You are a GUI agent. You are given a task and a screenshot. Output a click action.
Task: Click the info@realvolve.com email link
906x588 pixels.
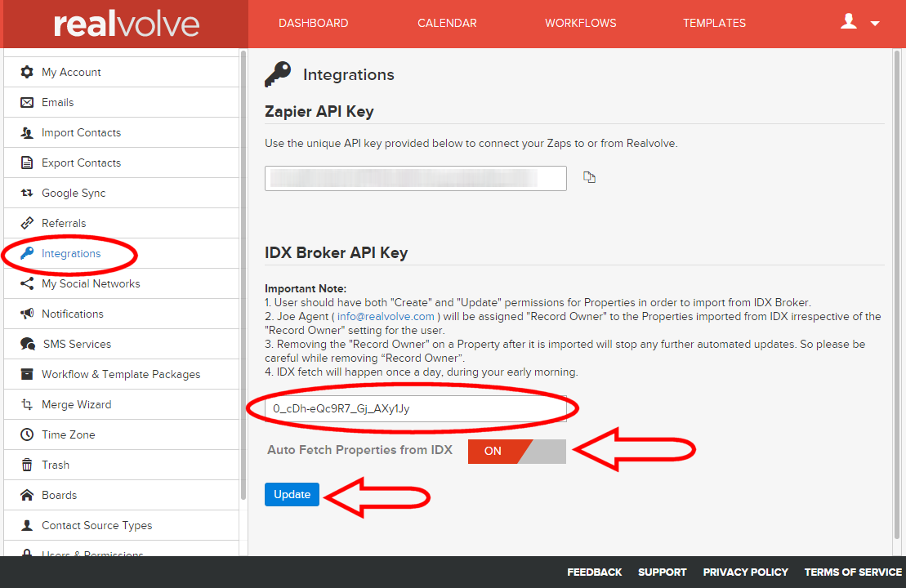click(386, 317)
